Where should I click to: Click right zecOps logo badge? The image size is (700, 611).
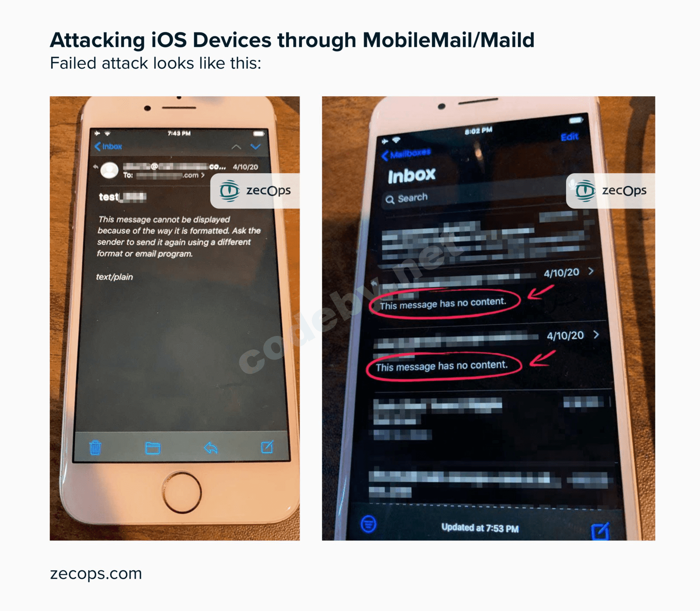[611, 191]
